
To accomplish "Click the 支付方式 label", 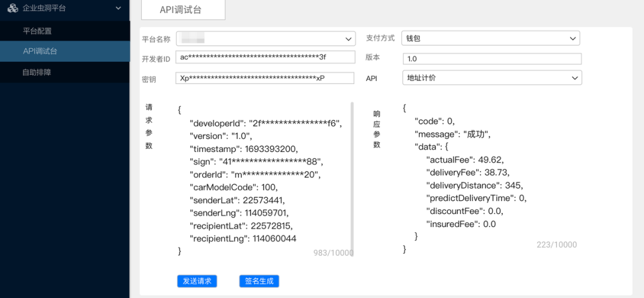I will click(x=380, y=38).
